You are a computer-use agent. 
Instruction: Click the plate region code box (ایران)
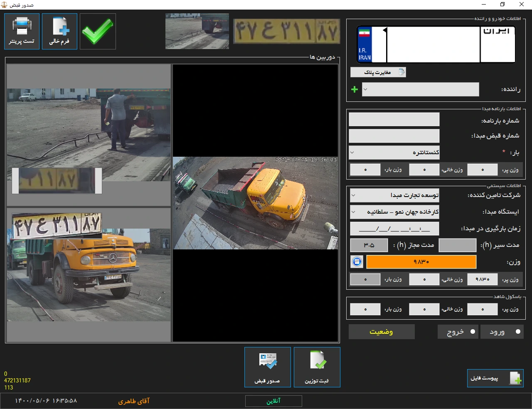tap(498, 45)
